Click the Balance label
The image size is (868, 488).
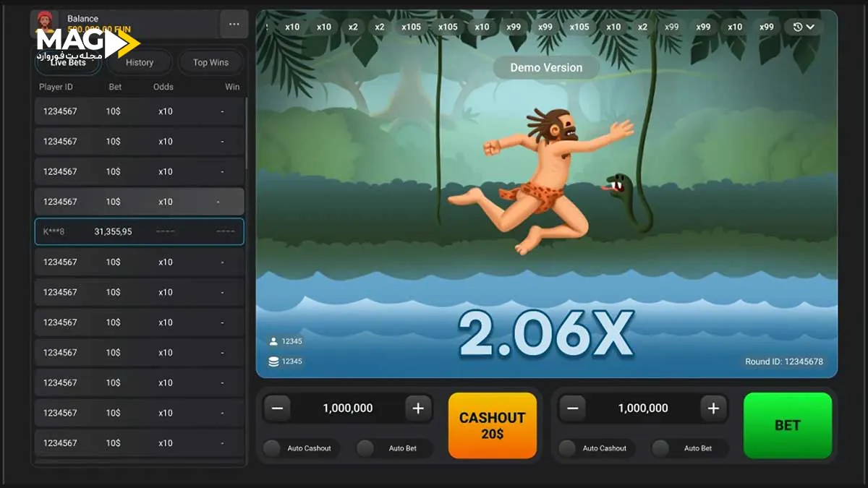point(82,18)
